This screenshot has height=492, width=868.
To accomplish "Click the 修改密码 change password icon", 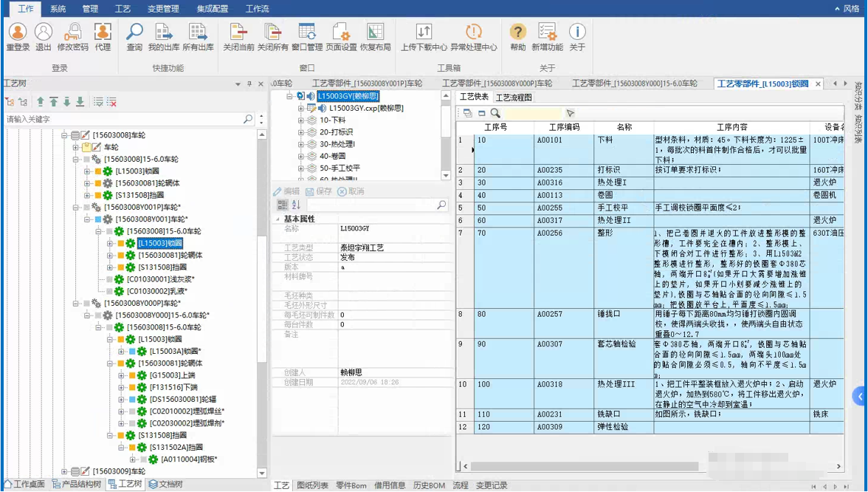I will [x=73, y=33].
